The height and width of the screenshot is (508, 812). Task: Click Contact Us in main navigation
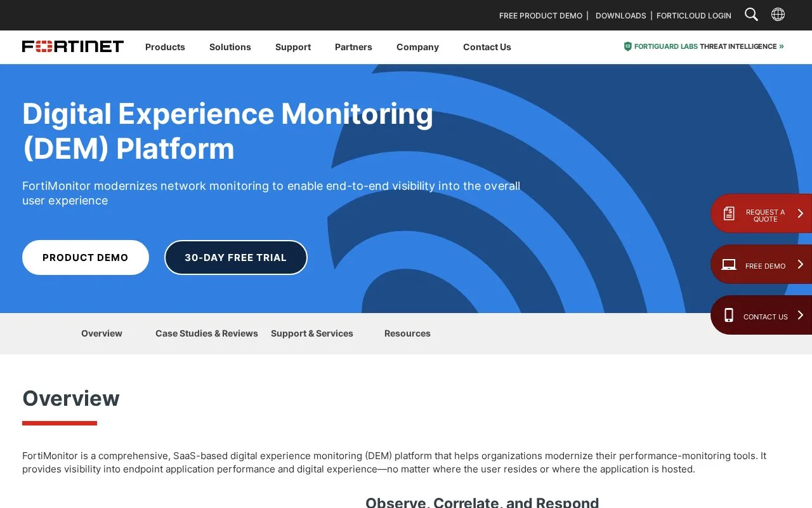(x=487, y=47)
